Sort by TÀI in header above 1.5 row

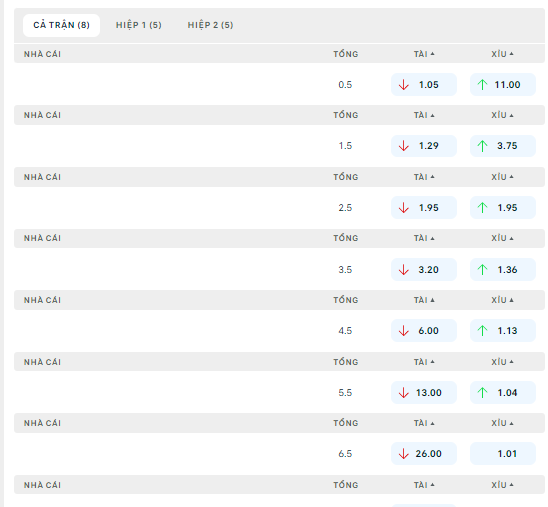424,115
